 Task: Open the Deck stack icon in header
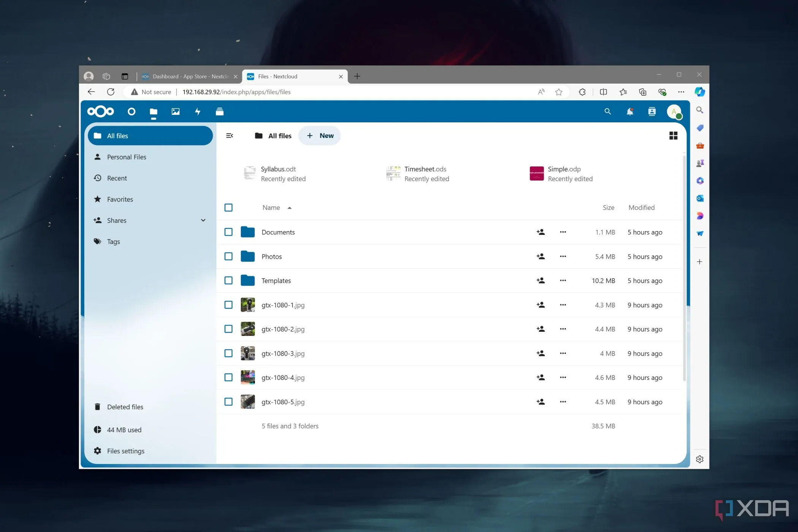220,111
